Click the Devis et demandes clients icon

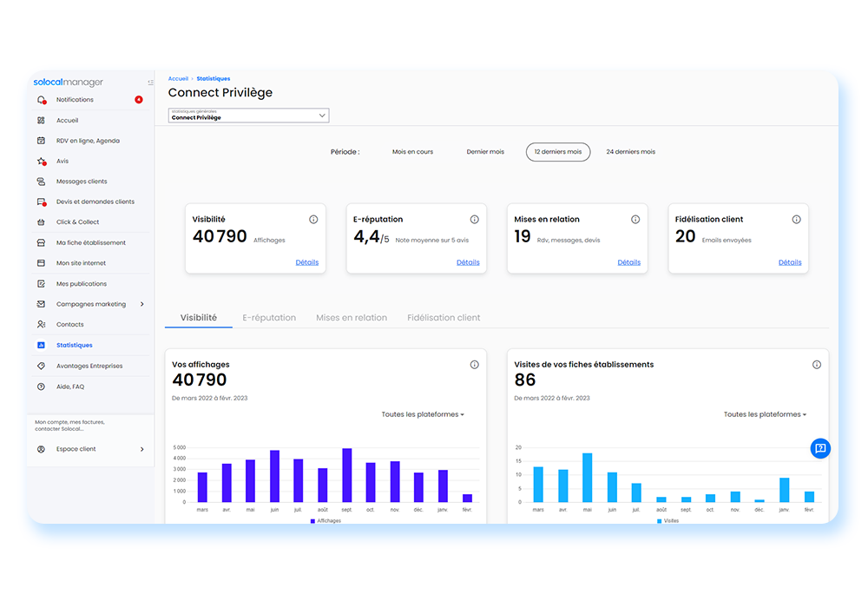coord(42,202)
